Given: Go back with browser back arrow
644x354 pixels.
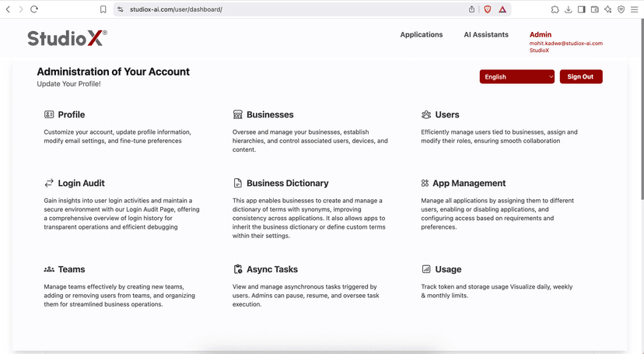Looking at the screenshot, I should [x=8, y=9].
